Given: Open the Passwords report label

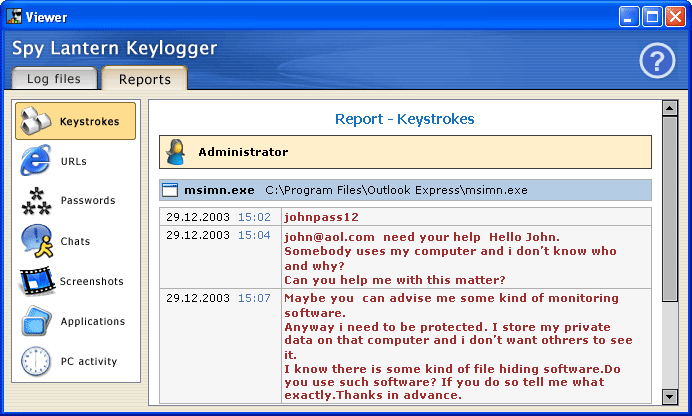Looking at the screenshot, I should pos(88,201).
